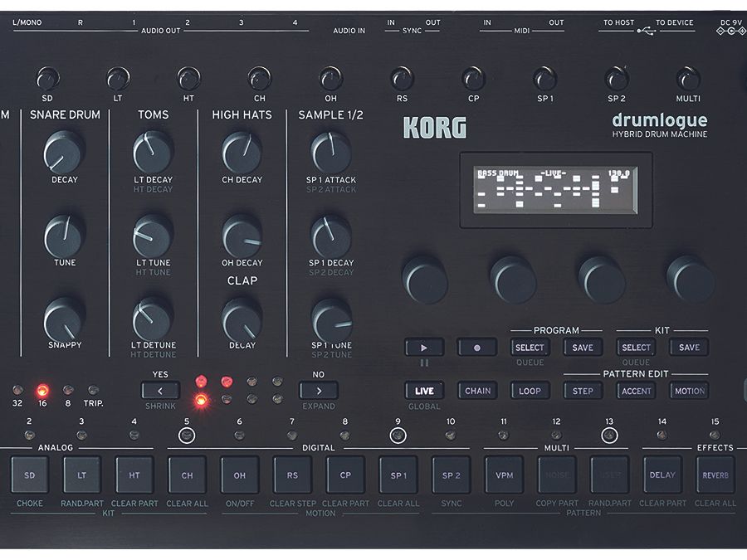Grab the rightmost encoder below the display
747x560 pixels.
(691, 280)
